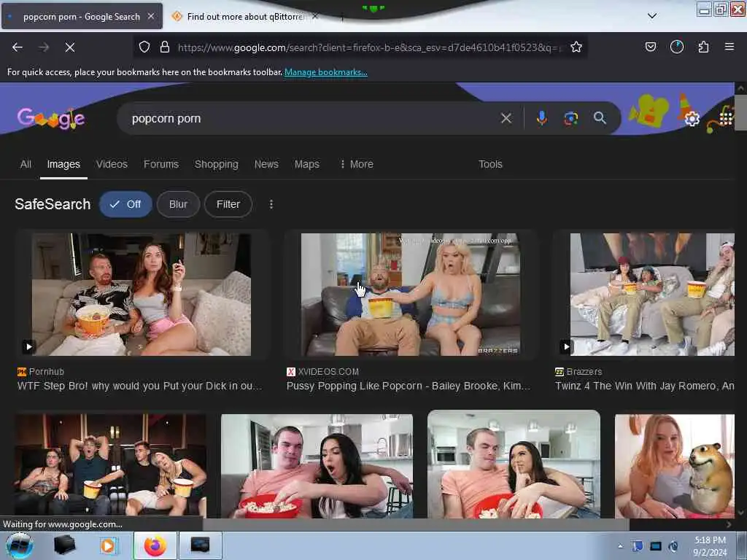Close the 'Find out more about qBittorrent' tab
Viewport: 747px width, 560px height.
pyautogui.click(x=315, y=16)
